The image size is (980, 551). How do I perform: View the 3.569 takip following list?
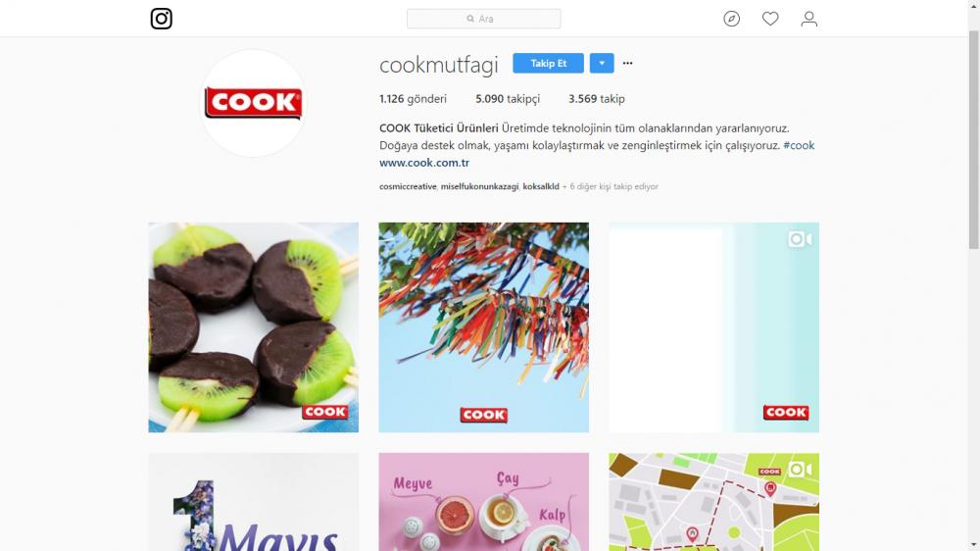[596, 99]
